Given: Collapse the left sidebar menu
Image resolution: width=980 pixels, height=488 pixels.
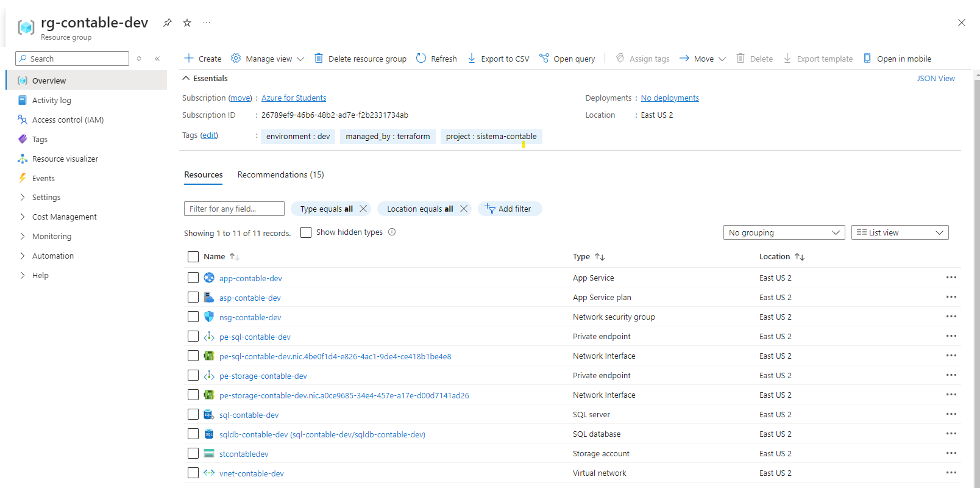Looking at the screenshot, I should tap(157, 59).
